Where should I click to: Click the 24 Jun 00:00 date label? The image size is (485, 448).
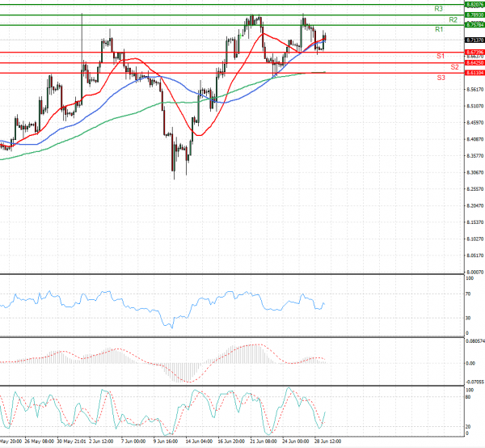[296, 441]
